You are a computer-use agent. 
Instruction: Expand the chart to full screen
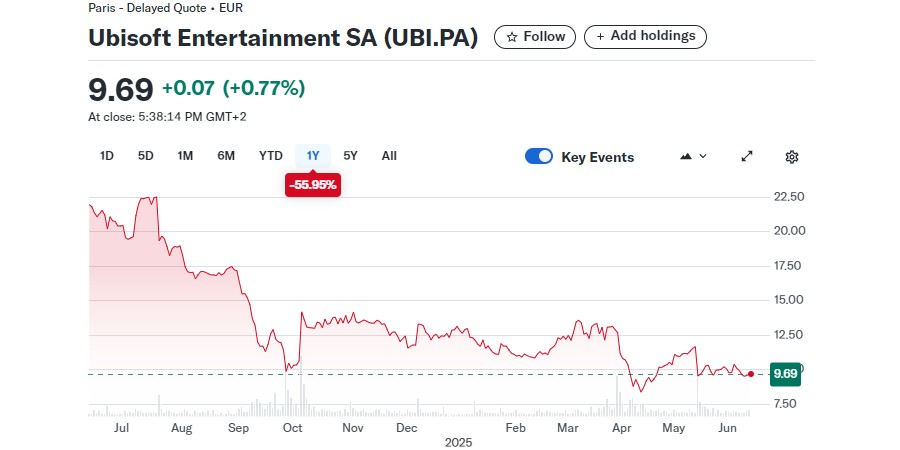click(x=747, y=157)
